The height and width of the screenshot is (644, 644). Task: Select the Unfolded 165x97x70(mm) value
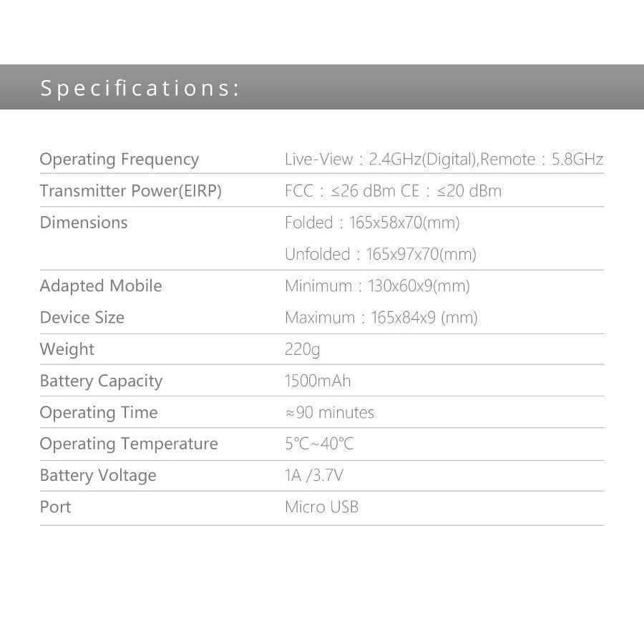click(x=380, y=254)
